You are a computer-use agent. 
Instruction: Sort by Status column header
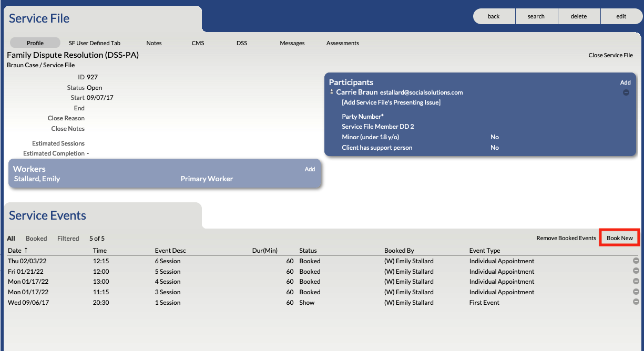[308, 251]
